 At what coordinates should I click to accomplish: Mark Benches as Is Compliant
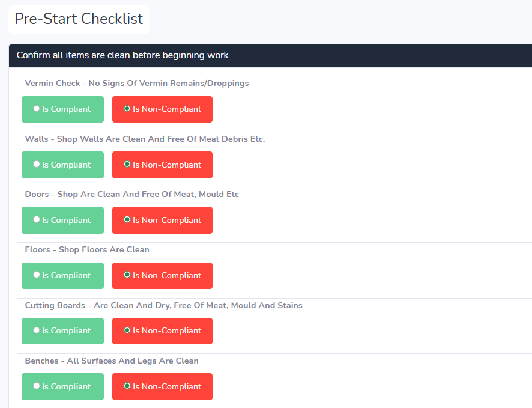click(62, 386)
